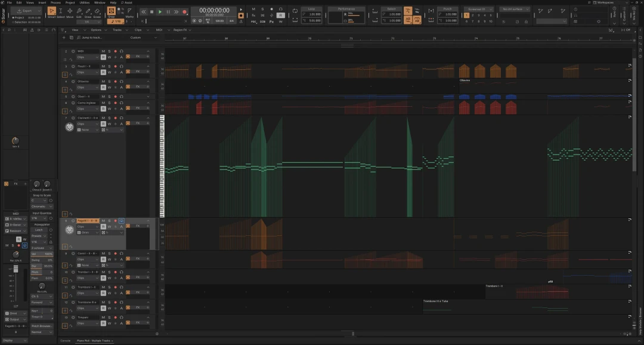Toggle the Snap to grid button
This screenshot has width=644, height=345.
pos(112,11)
